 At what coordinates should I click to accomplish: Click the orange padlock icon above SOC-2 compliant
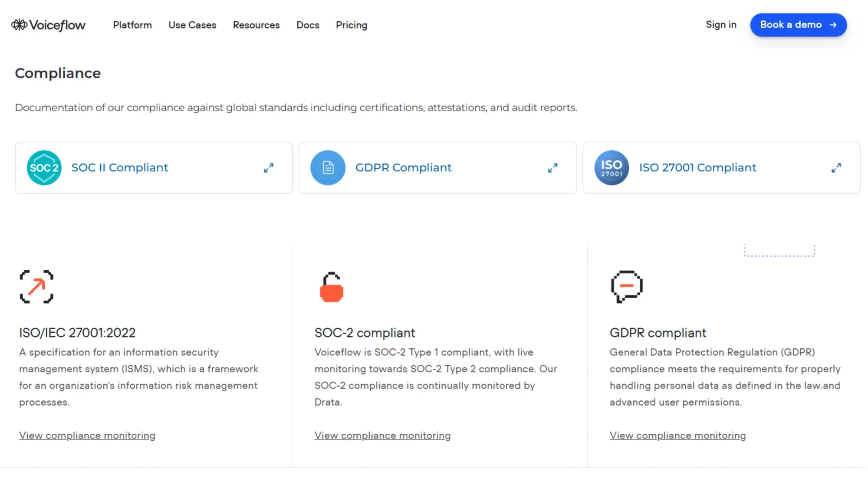331,287
